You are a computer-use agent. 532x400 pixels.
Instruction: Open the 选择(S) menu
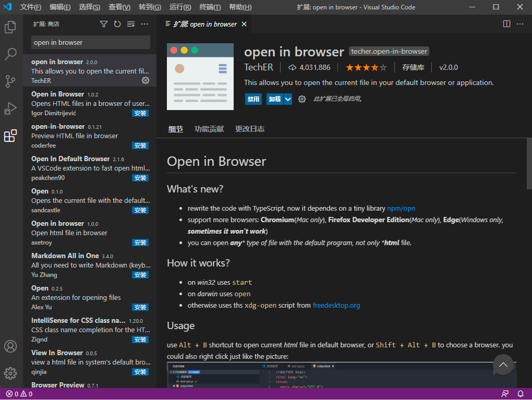tap(90, 7)
